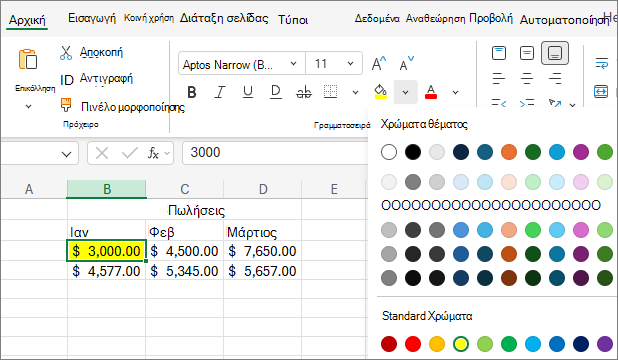
Task: Click the Wrap text icon
Action: click(x=601, y=63)
